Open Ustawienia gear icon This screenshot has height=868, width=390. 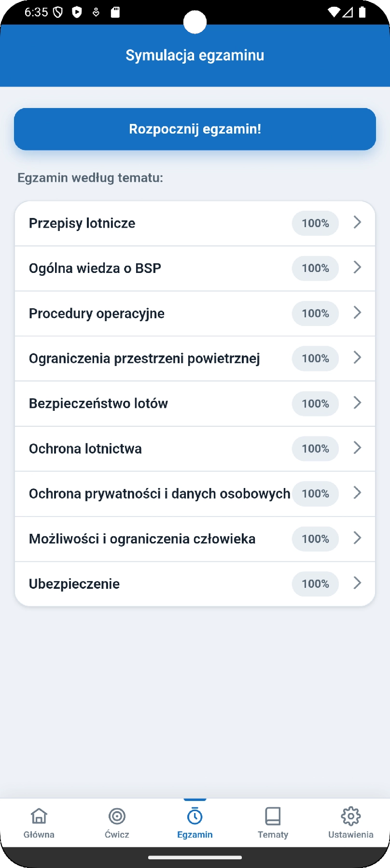tap(351, 816)
